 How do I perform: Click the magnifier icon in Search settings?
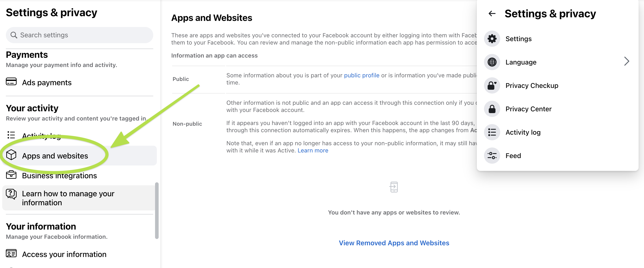tap(14, 35)
